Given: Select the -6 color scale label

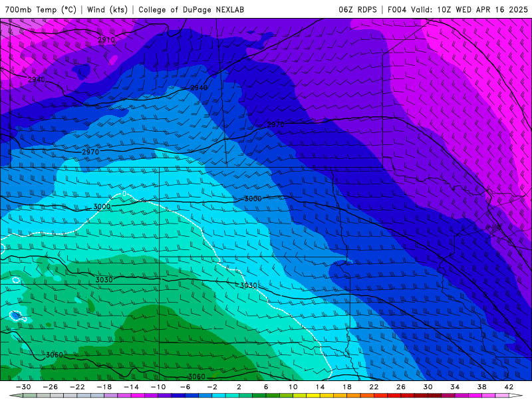Looking at the screenshot, I should tap(185, 387).
